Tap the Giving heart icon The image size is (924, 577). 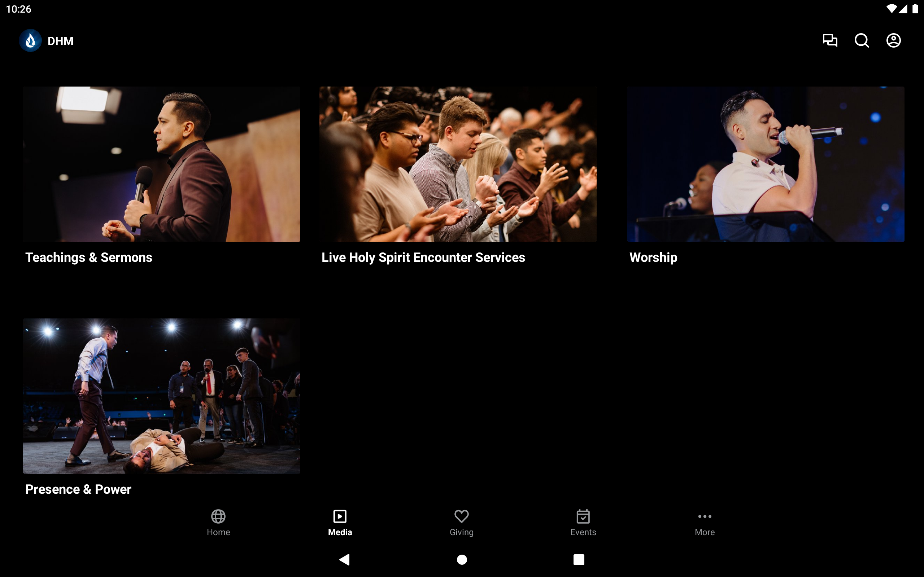(x=461, y=516)
